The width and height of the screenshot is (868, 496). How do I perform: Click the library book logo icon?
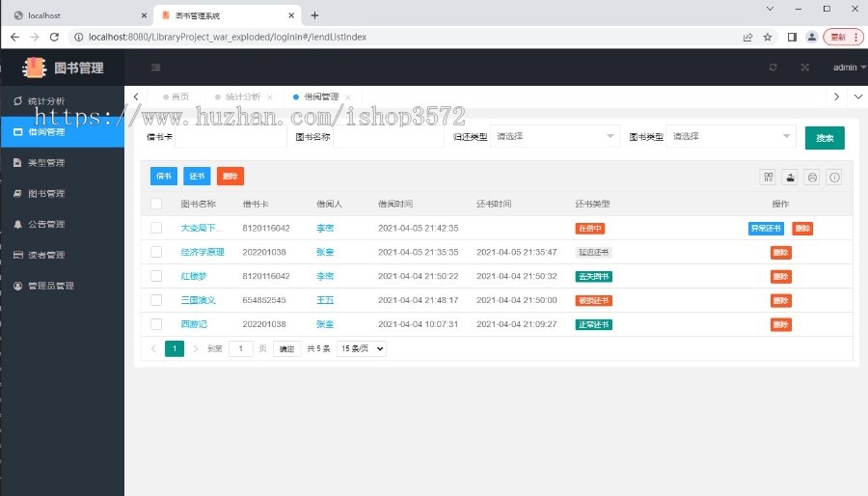point(35,68)
